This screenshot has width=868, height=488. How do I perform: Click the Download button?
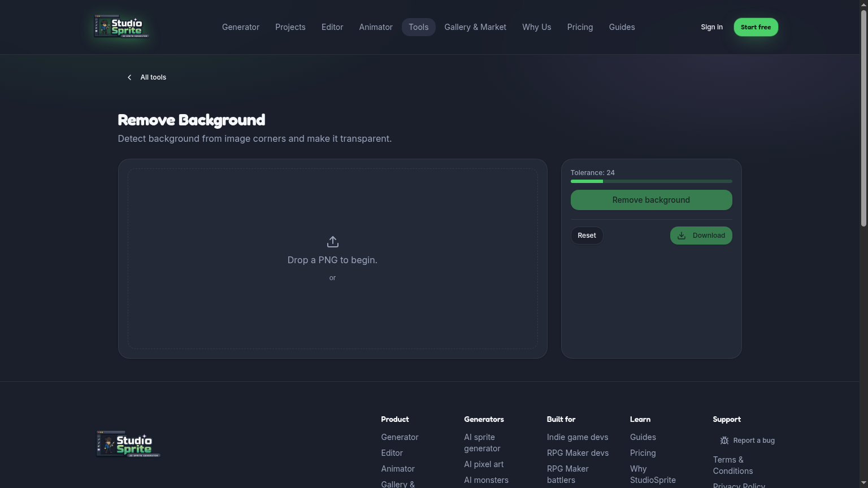(x=701, y=236)
